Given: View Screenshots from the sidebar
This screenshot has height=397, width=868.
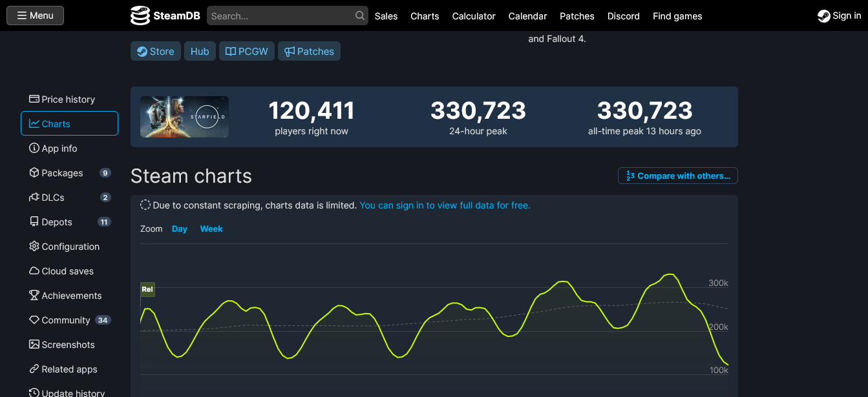Looking at the screenshot, I should tap(67, 344).
